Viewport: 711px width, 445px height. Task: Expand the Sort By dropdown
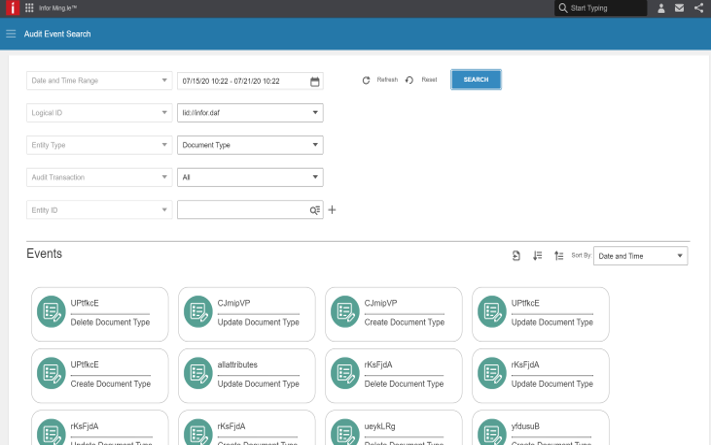pos(640,256)
